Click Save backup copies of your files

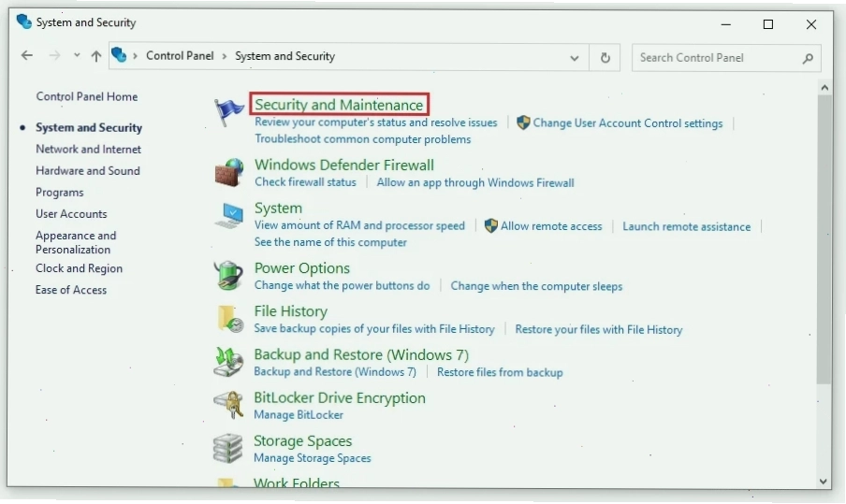pyautogui.click(x=374, y=329)
